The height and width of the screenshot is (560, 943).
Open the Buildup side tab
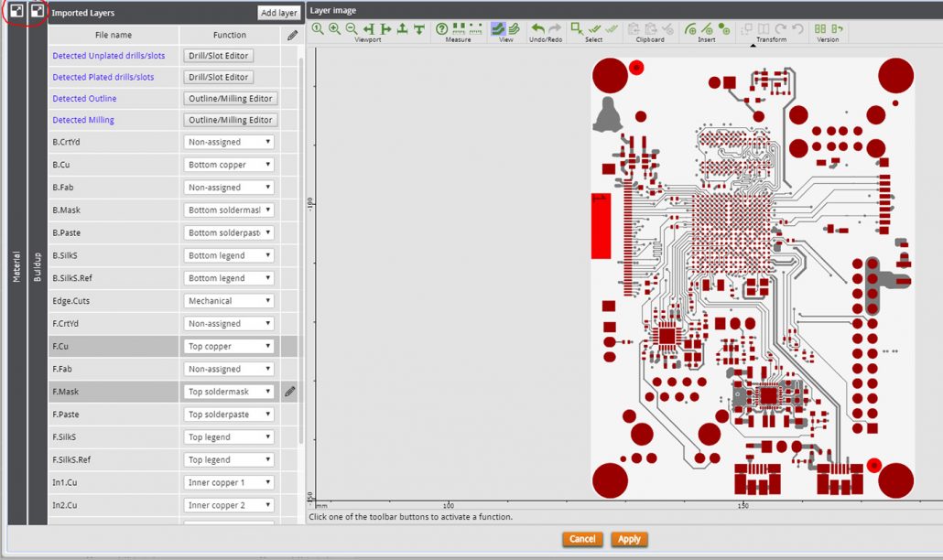click(x=38, y=267)
